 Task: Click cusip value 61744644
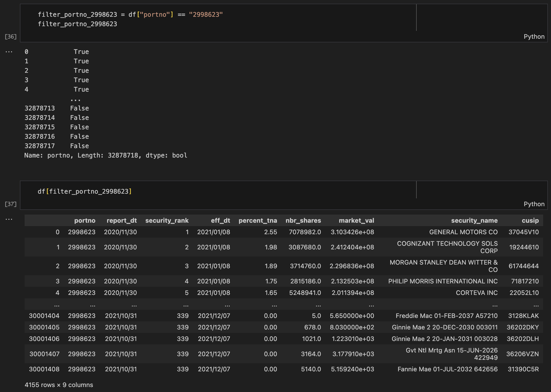pos(524,266)
